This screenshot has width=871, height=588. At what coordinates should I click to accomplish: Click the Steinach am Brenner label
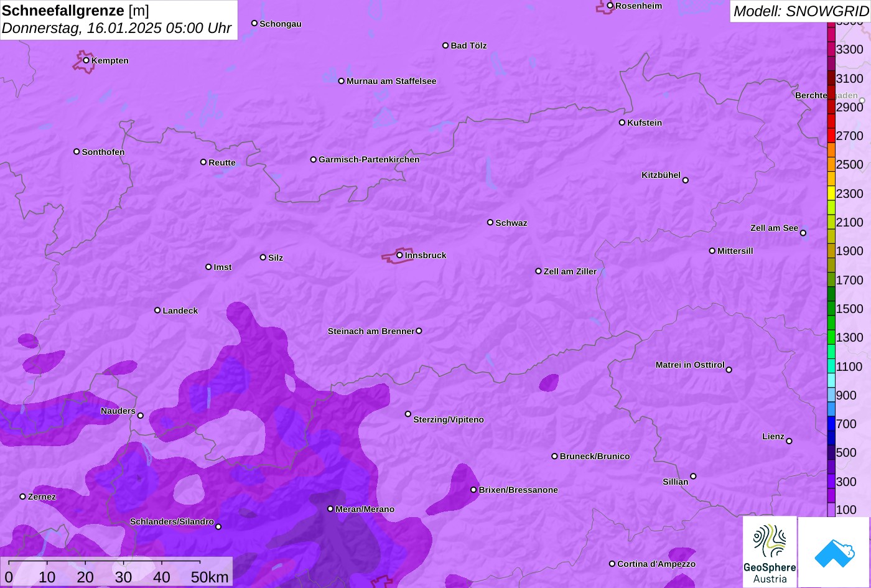(x=371, y=332)
